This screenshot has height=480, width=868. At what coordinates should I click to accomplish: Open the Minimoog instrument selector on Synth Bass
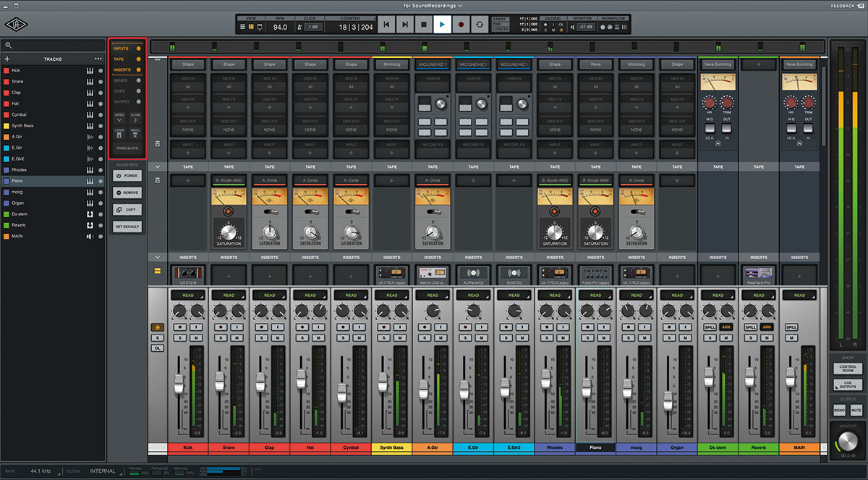point(391,64)
